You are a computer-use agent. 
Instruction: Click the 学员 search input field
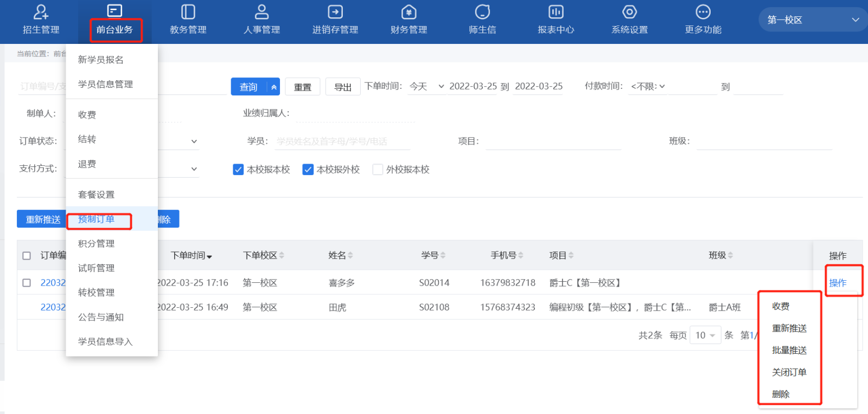click(x=342, y=141)
